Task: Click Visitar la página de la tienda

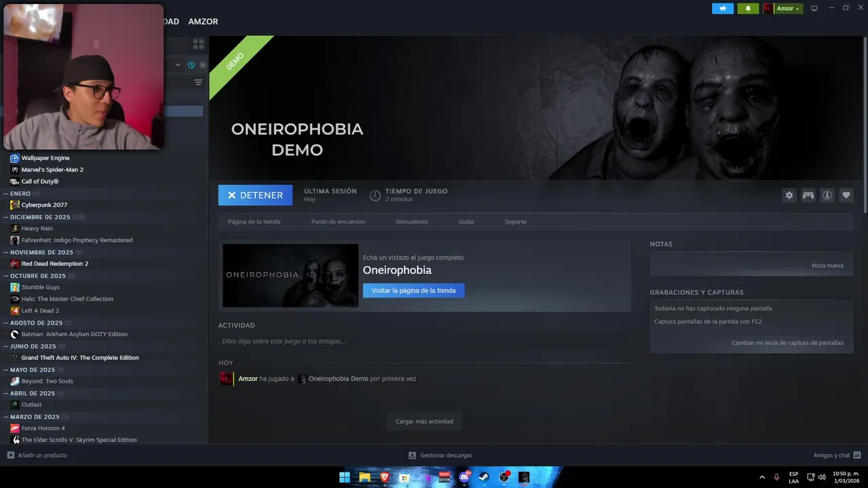Action: 414,290
